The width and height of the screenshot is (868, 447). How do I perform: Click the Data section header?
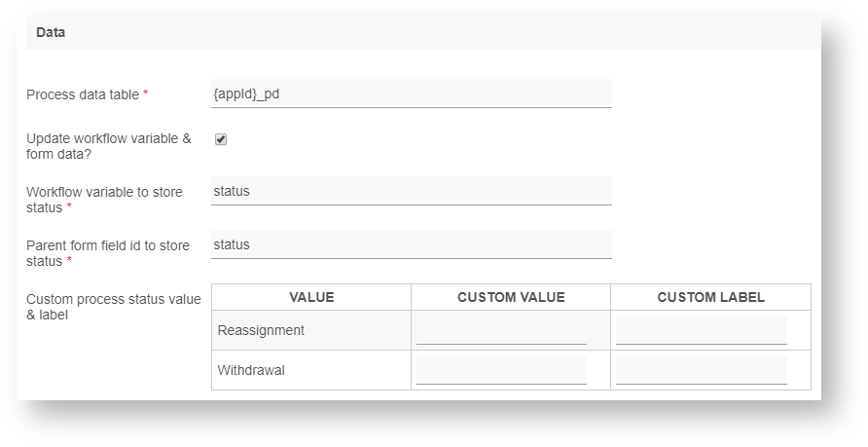[x=51, y=32]
